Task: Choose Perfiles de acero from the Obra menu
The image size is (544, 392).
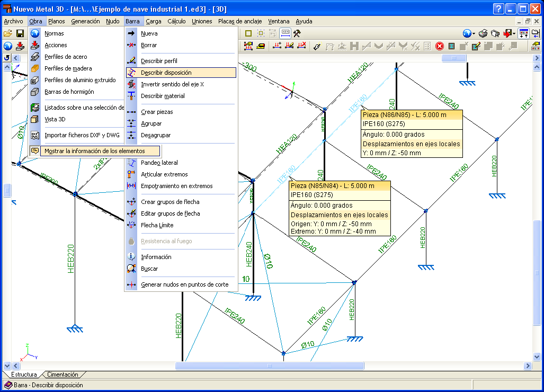Action: [x=66, y=57]
